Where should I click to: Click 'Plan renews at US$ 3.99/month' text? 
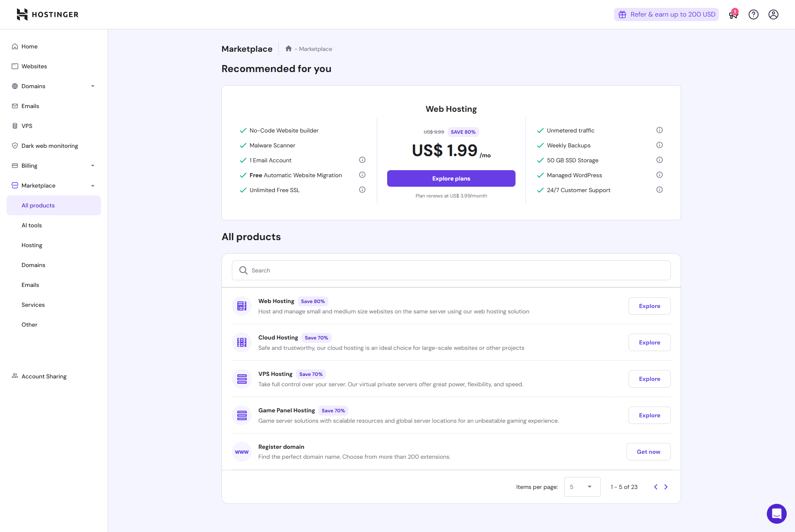451,196
